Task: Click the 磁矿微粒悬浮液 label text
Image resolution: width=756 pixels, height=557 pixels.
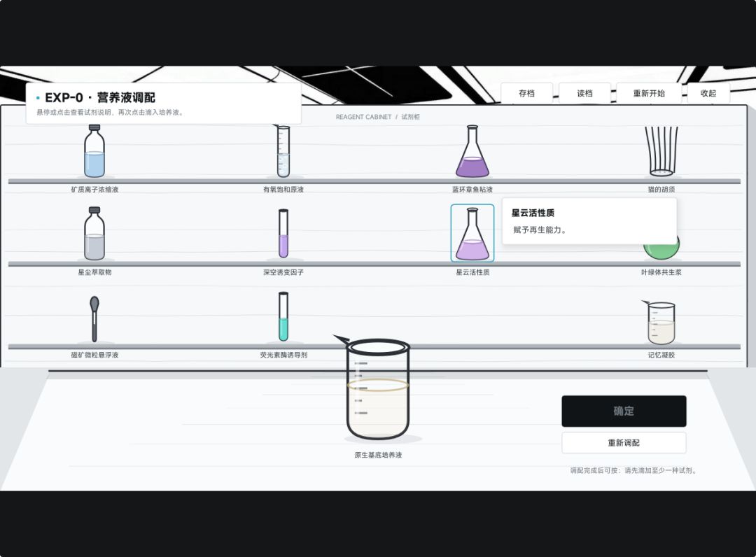Action: click(94, 355)
